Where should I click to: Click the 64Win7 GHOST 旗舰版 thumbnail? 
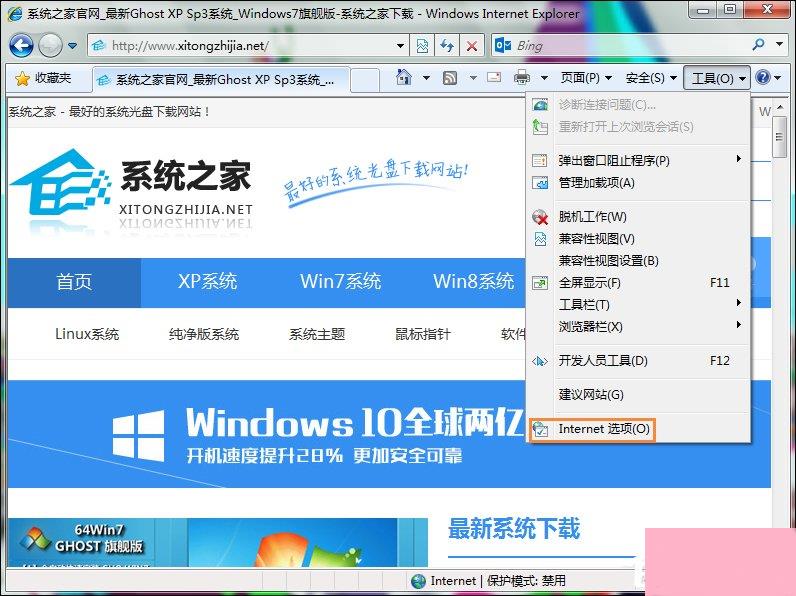[81, 541]
